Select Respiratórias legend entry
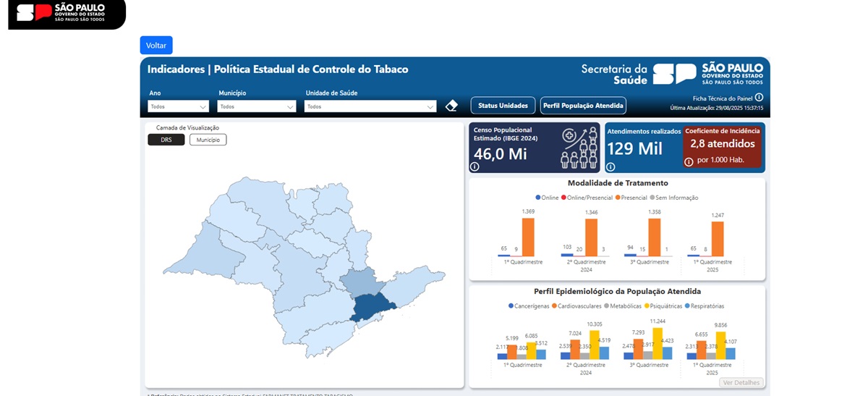 [704, 306]
